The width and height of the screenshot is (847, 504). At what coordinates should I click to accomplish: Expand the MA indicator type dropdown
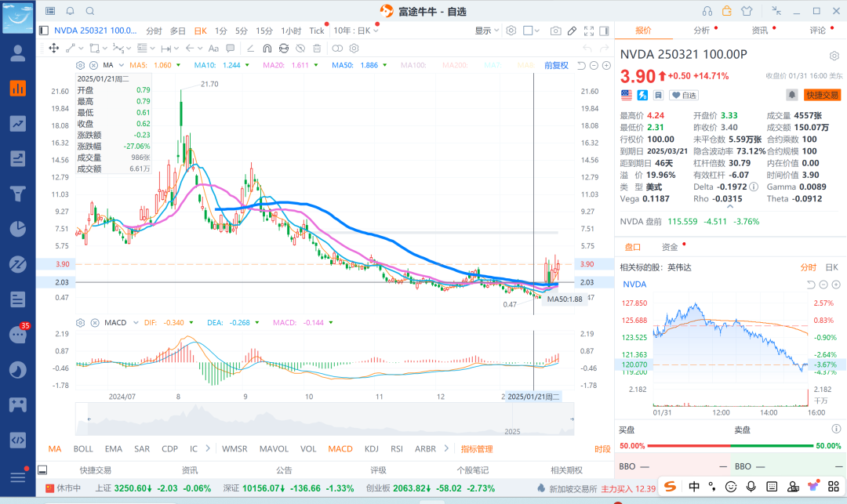coord(122,65)
